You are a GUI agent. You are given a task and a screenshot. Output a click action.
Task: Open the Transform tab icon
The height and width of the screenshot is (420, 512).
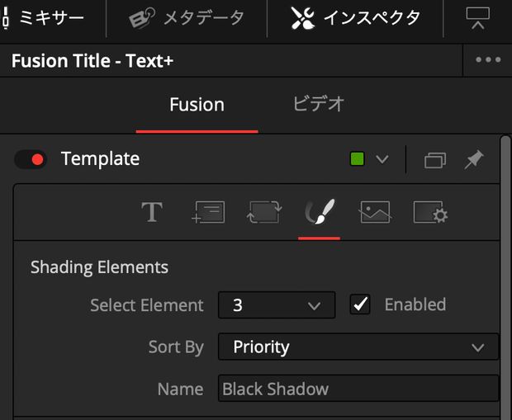click(x=263, y=212)
